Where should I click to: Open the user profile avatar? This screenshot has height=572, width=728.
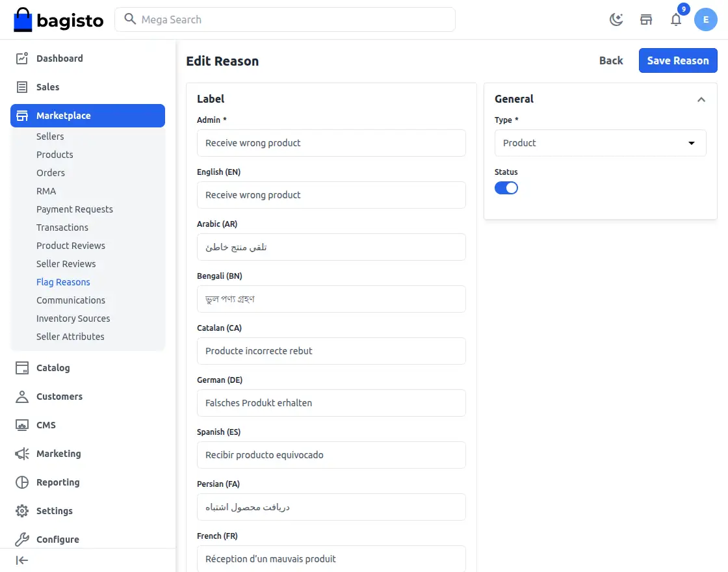pos(706,19)
